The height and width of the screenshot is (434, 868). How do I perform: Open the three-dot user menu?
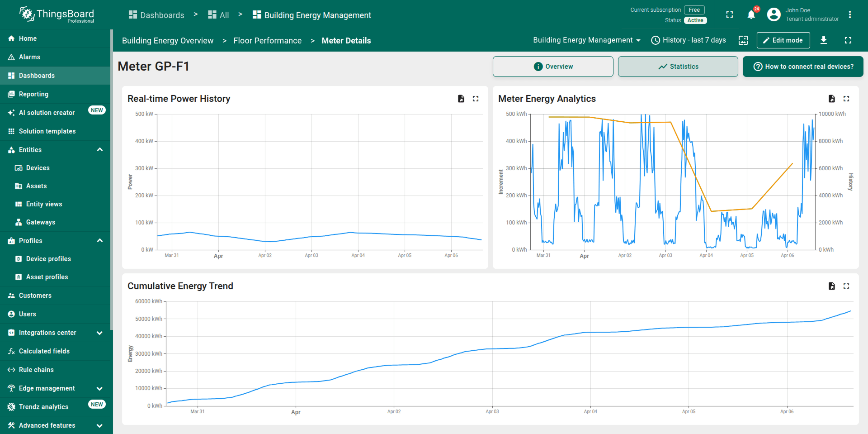coord(849,15)
